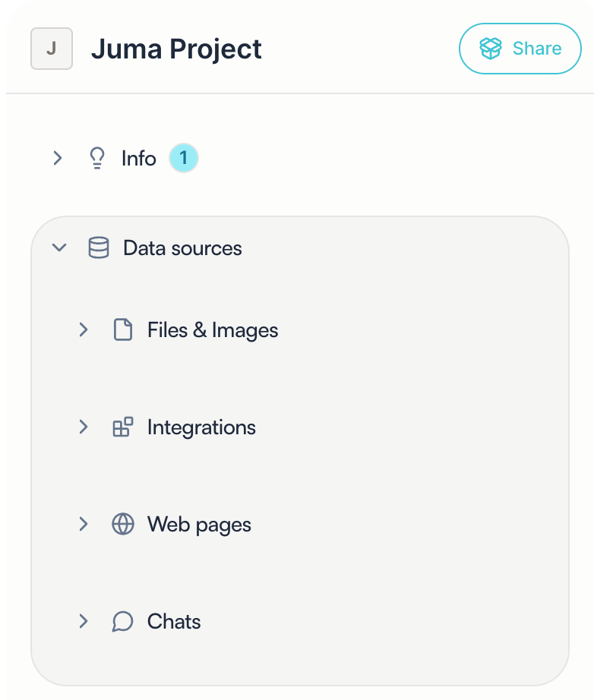Image resolution: width=594 pixels, height=700 pixels.
Task: Click the Web pages globe icon
Action: point(122,525)
